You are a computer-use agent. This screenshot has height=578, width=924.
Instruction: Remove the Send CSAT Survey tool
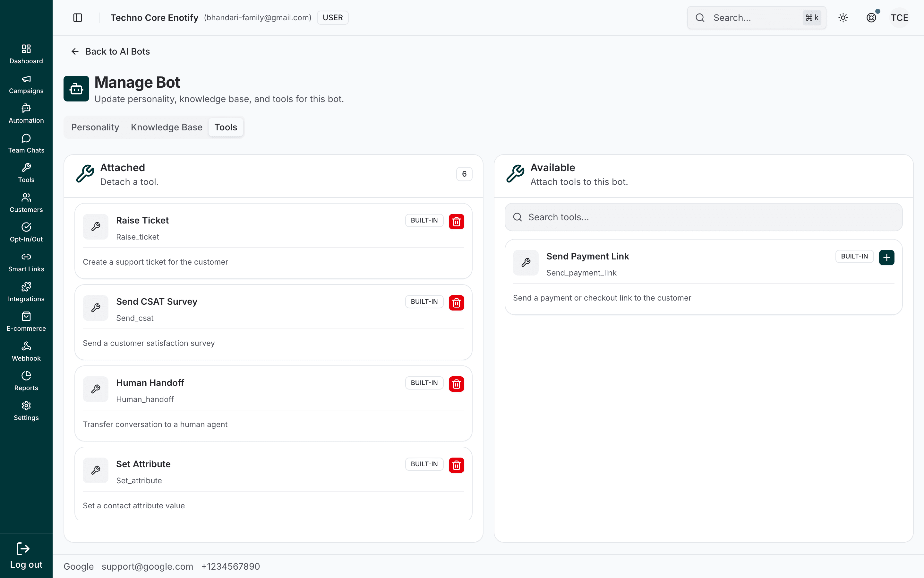pyautogui.click(x=456, y=303)
